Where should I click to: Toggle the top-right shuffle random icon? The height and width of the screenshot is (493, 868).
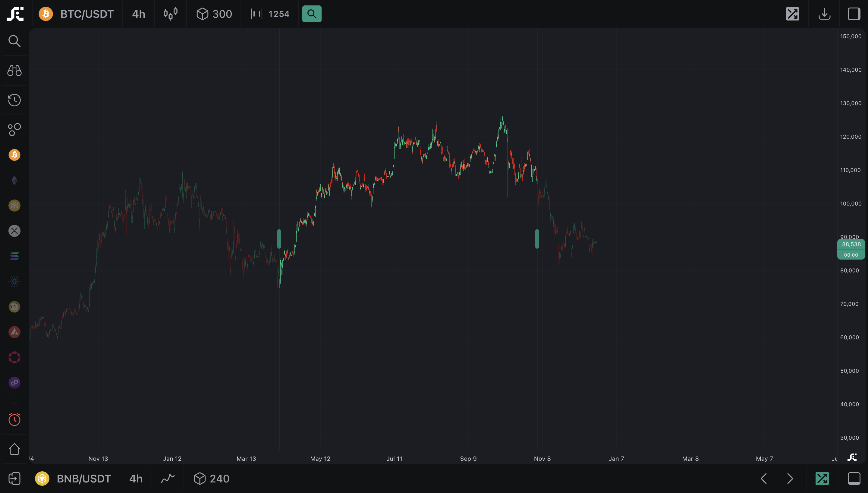(x=793, y=14)
